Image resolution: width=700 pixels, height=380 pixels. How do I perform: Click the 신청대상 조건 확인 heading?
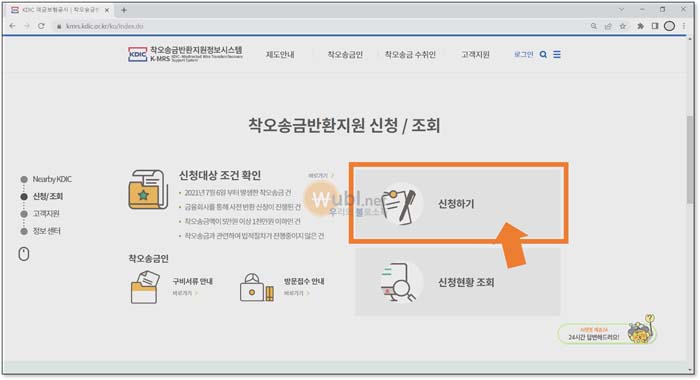coord(220,175)
